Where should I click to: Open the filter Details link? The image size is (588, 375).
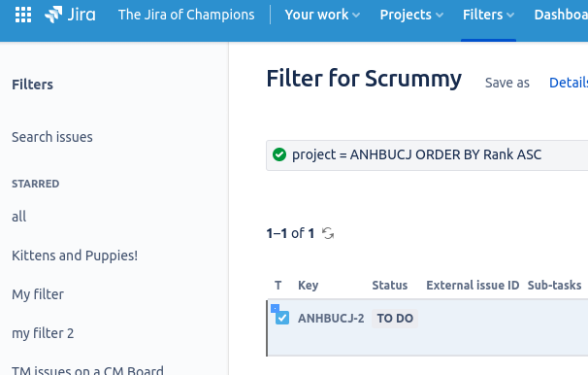tap(569, 83)
